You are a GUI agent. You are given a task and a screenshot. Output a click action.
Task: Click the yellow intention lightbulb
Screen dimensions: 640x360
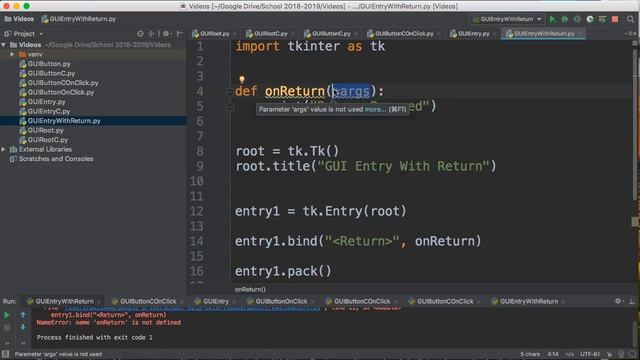[242, 79]
